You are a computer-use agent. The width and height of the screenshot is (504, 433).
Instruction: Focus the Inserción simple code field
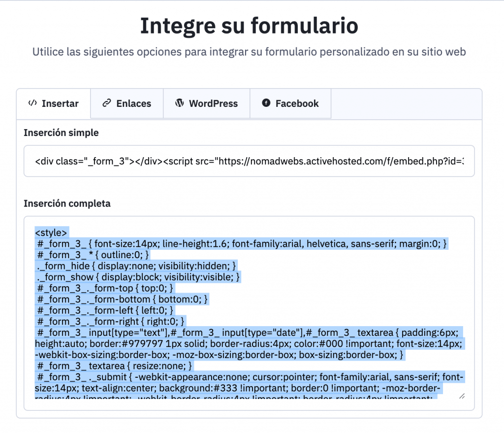[x=249, y=161]
